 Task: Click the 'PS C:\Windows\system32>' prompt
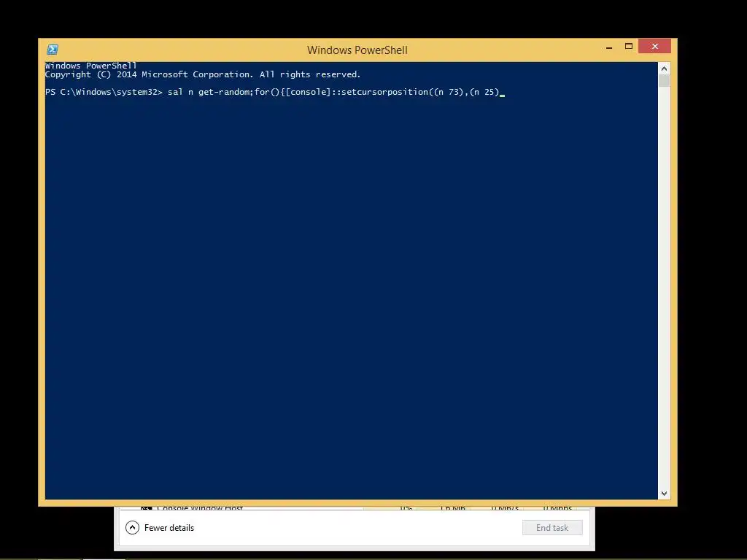(104, 92)
